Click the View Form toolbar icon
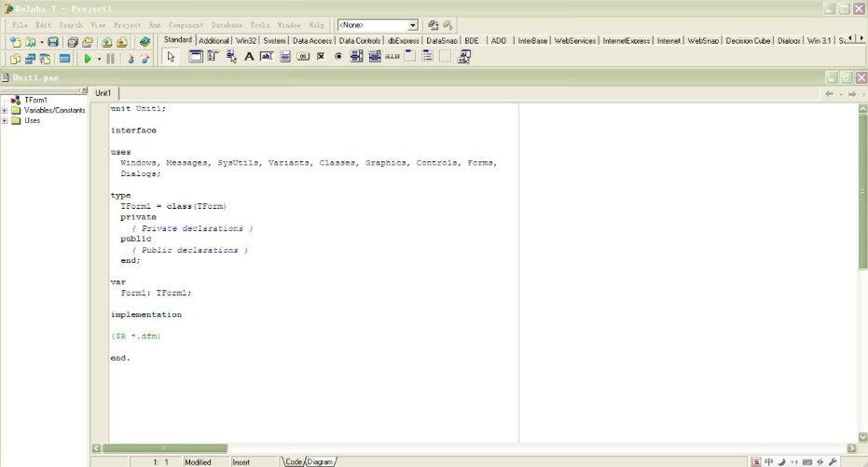868x467 pixels. 30,59
